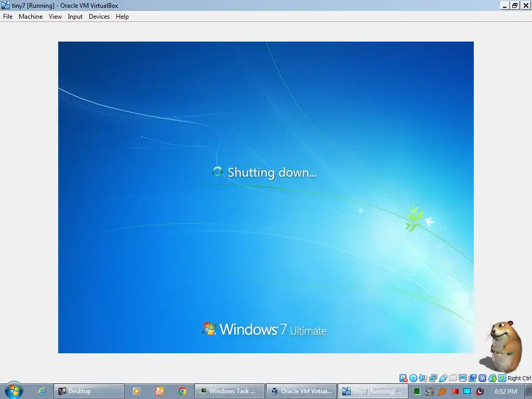Click the green CPU meter tray icon
532x399 pixels.
pos(417,392)
